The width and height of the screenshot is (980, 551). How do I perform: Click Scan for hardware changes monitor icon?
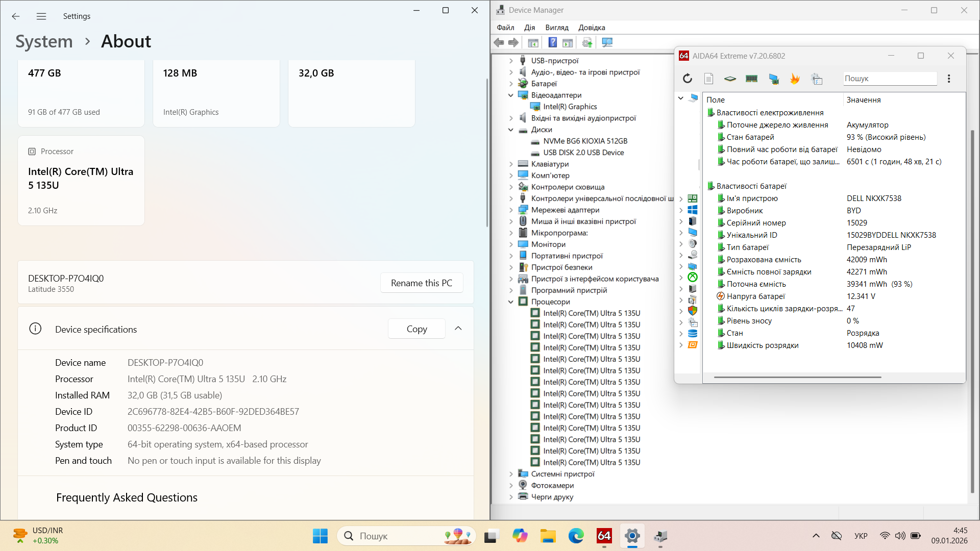[607, 43]
